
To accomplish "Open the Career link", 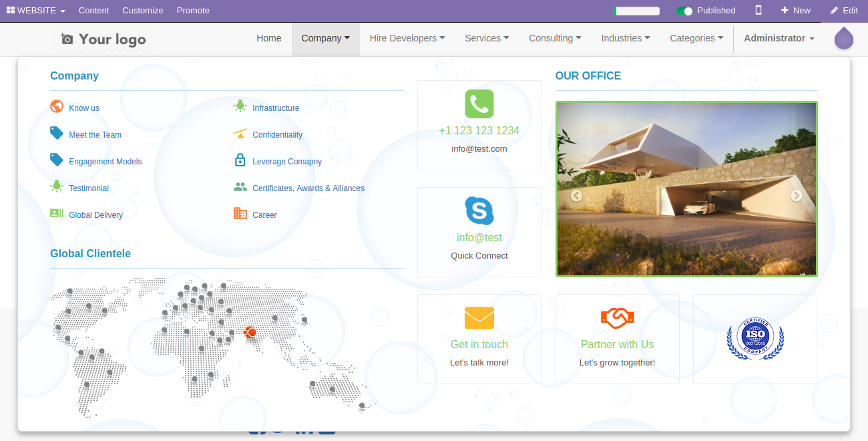I will click(264, 214).
